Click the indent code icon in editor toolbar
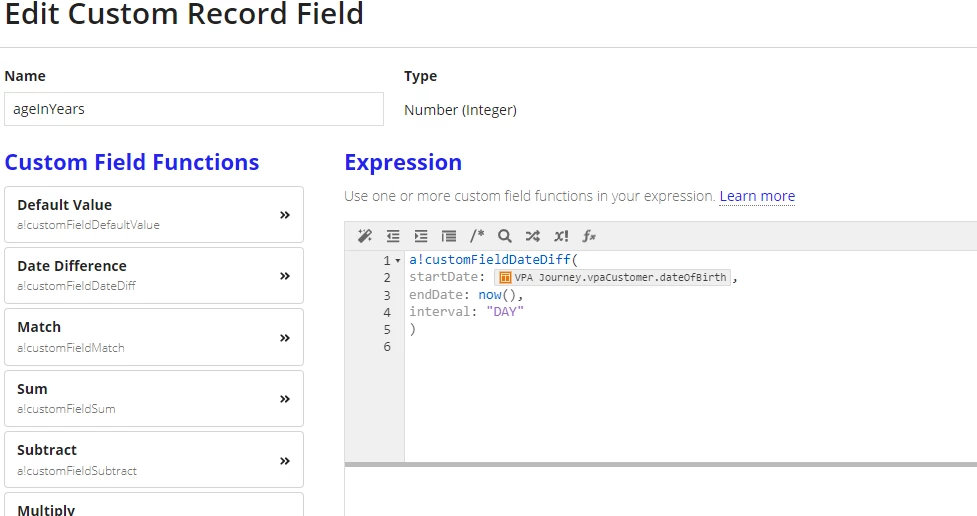 click(x=421, y=236)
